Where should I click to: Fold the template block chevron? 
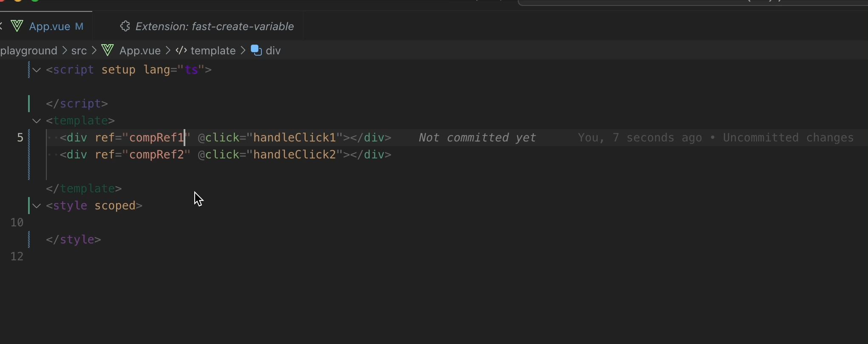coord(37,121)
